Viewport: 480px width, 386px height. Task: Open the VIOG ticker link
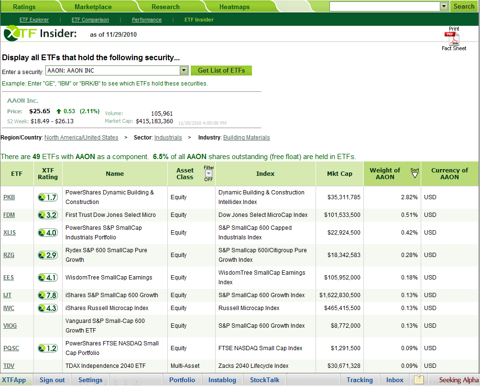click(10, 326)
